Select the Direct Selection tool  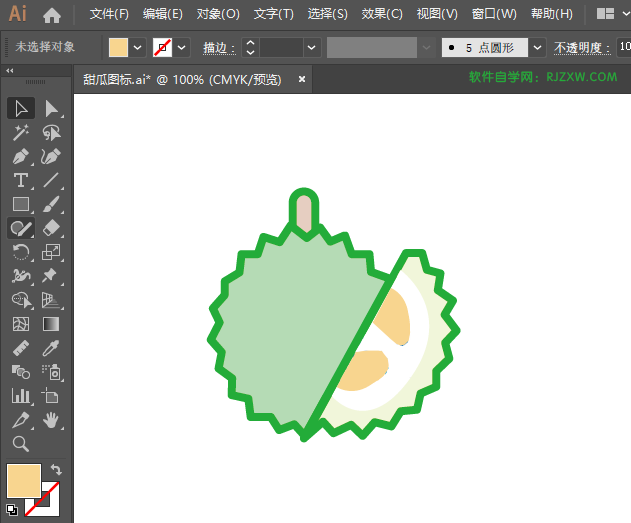(x=51, y=108)
